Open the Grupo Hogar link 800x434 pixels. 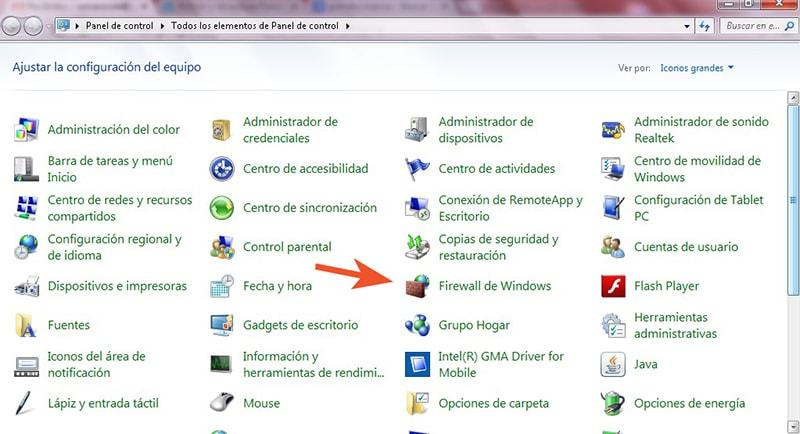[x=474, y=325]
